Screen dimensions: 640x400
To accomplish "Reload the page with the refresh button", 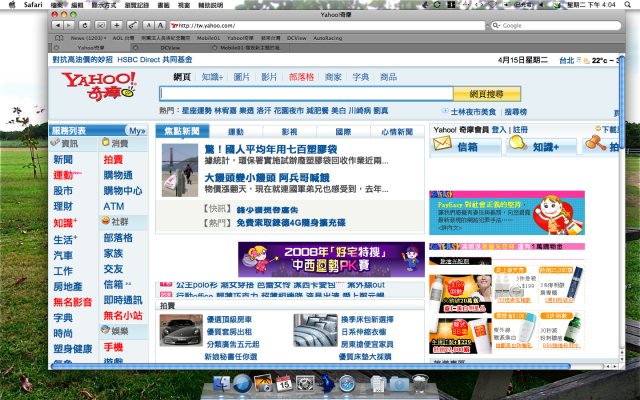I will coord(84,25).
